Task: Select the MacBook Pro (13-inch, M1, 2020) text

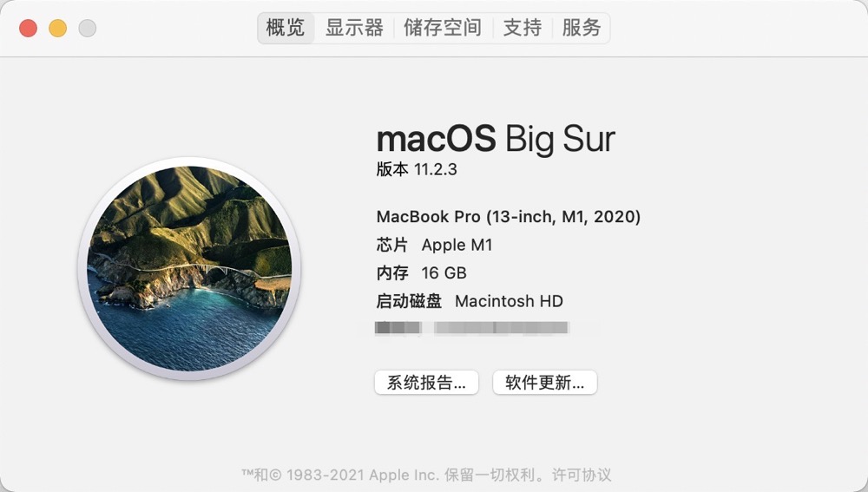Action: [508, 216]
